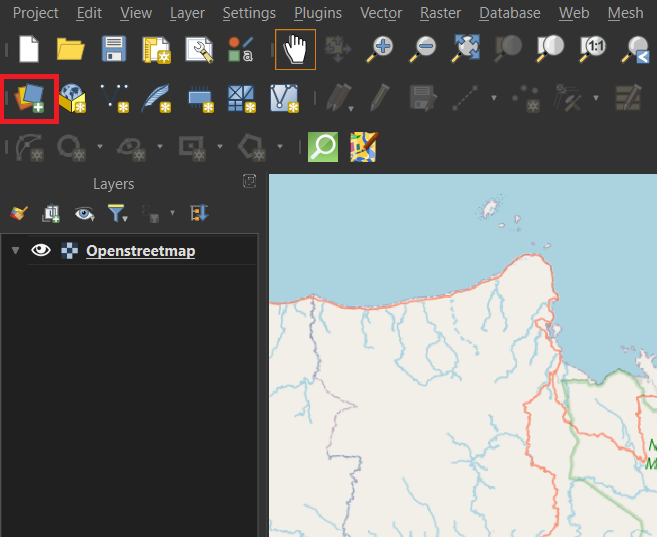Open the Filter Legend dropdown
Image resolution: width=657 pixels, height=537 pixels.
(118, 213)
